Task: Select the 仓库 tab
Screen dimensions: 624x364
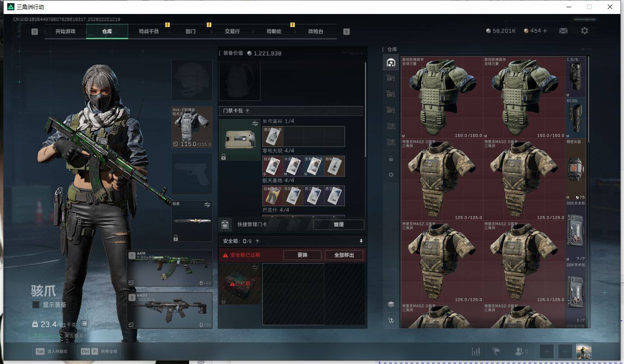Action: coord(107,32)
